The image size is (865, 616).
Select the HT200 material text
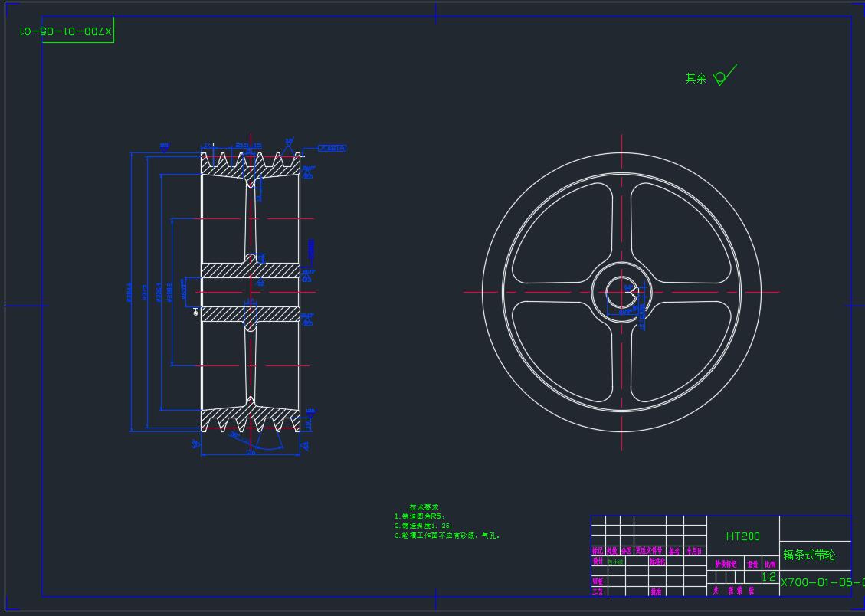pyautogui.click(x=742, y=536)
